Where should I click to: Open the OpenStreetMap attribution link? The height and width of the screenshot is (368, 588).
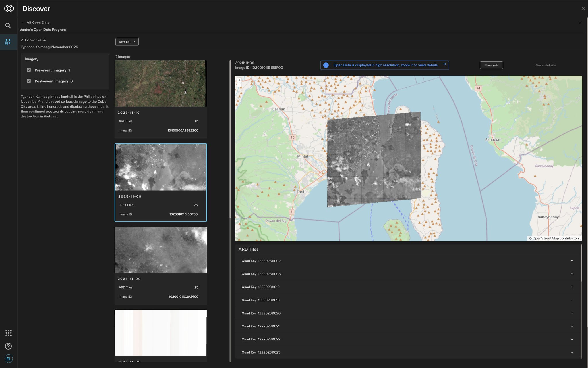(x=546, y=238)
